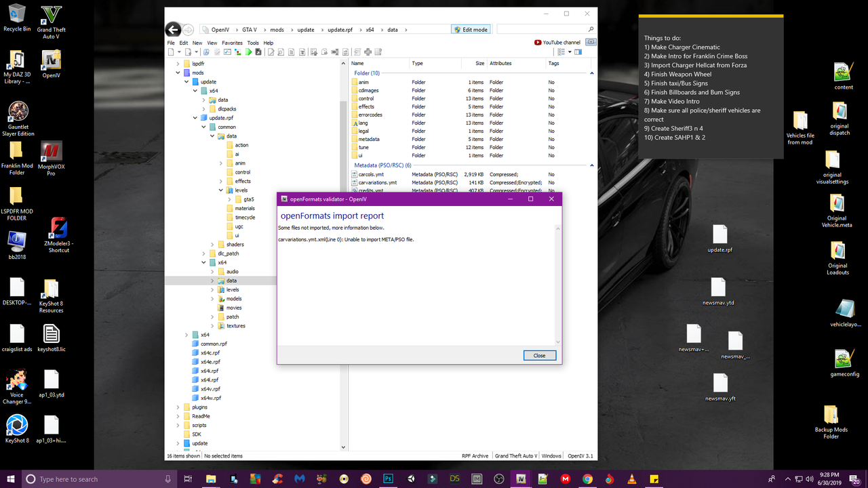The image size is (868, 488).
Task: Close the openFormats import report dialog
Action: click(539, 355)
